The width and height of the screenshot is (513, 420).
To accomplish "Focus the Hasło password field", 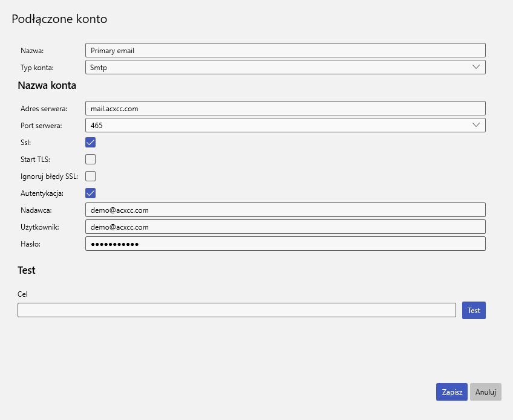I will click(x=285, y=244).
